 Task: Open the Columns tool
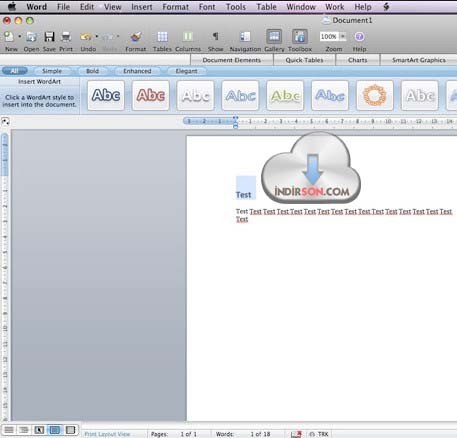click(188, 37)
